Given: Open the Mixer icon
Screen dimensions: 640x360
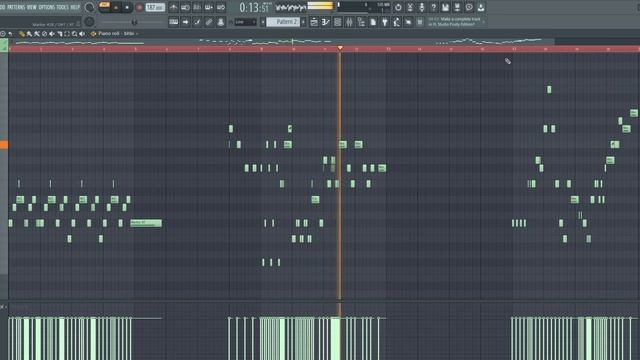Looking at the screenshot, I should [349, 22].
